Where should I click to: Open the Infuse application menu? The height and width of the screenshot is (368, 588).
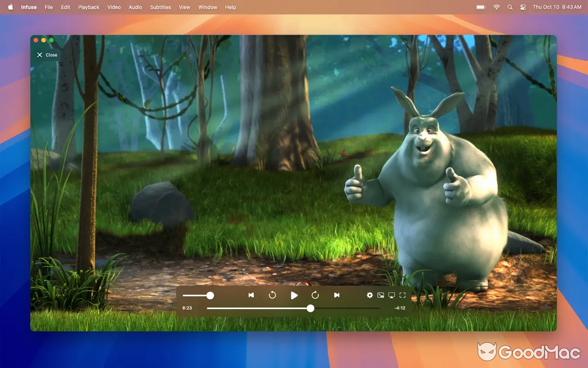click(x=28, y=7)
